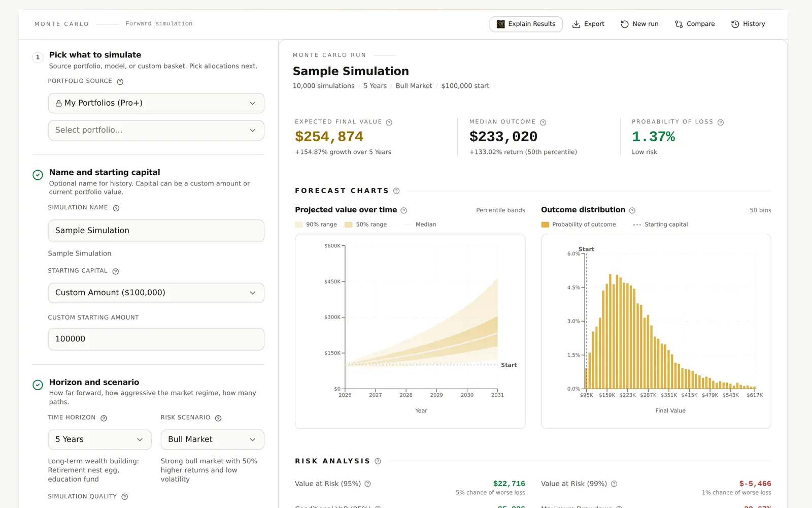Select the $254,874 expected final value
Screen dimensions: 812x508
pyautogui.click(x=329, y=137)
